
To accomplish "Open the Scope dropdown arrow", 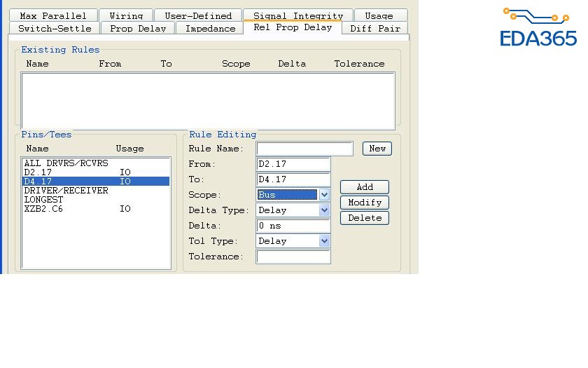I will coord(324,195).
